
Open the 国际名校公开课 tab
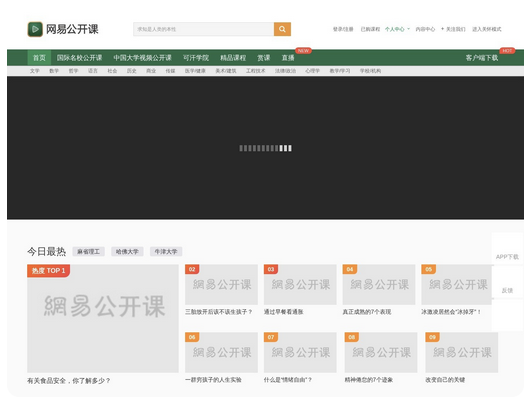[x=79, y=58]
